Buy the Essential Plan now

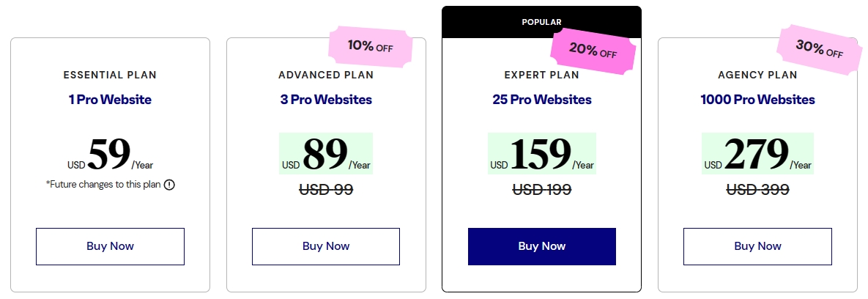(x=110, y=246)
